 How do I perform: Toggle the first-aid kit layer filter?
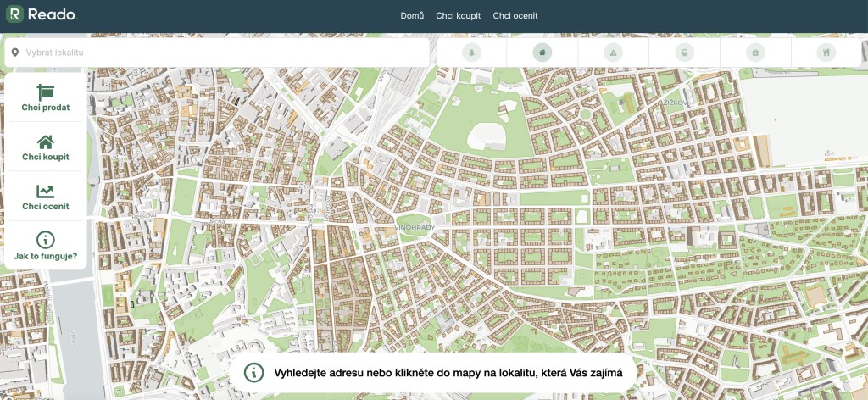755,53
